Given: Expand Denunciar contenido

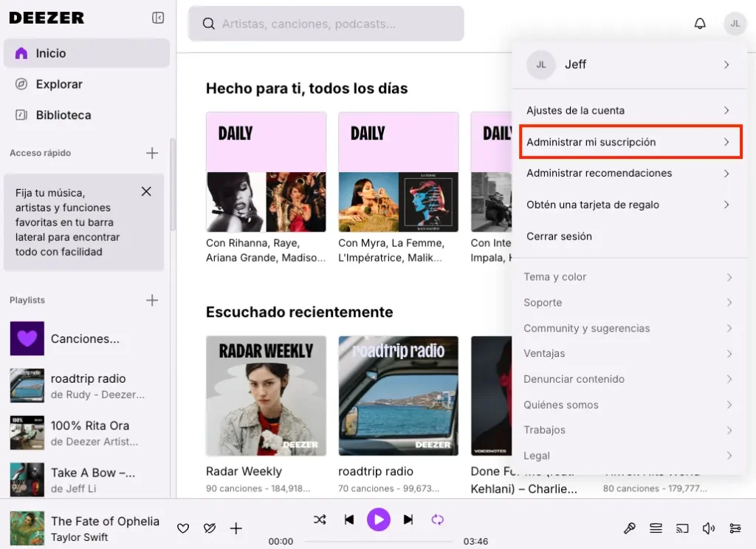Looking at the screenshot, I should [628, 379].
